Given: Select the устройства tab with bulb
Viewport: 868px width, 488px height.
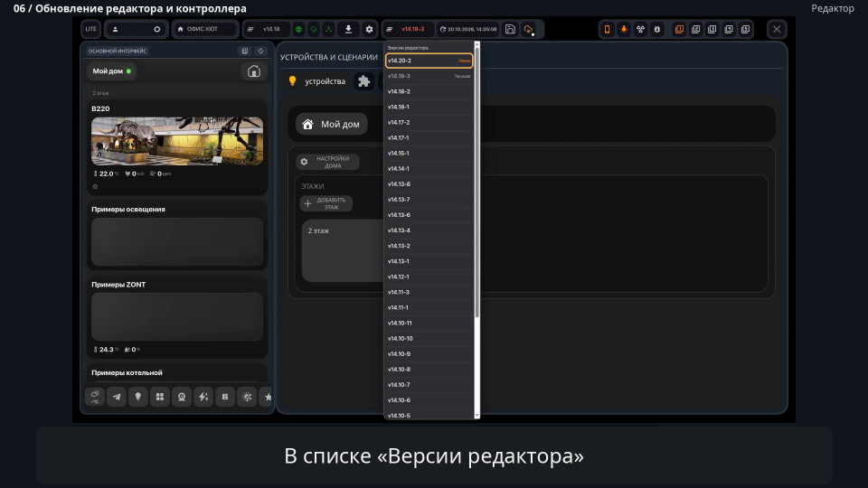Looking at the screenshot, I should [x=317, y=81].
